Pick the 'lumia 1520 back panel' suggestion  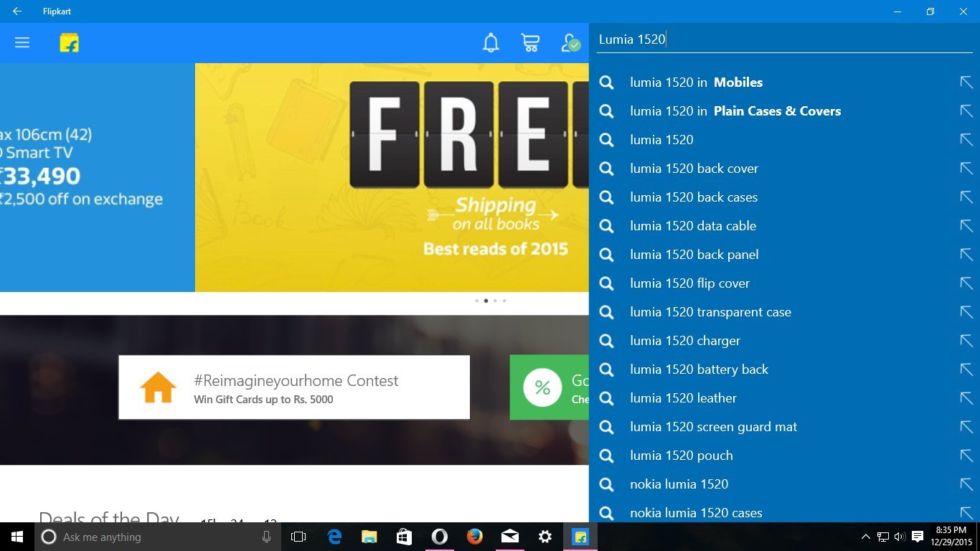coord(784,255)
